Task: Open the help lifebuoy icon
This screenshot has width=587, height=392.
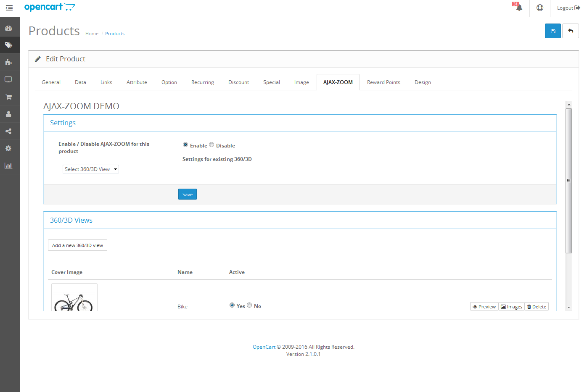Action: point(540,8)
